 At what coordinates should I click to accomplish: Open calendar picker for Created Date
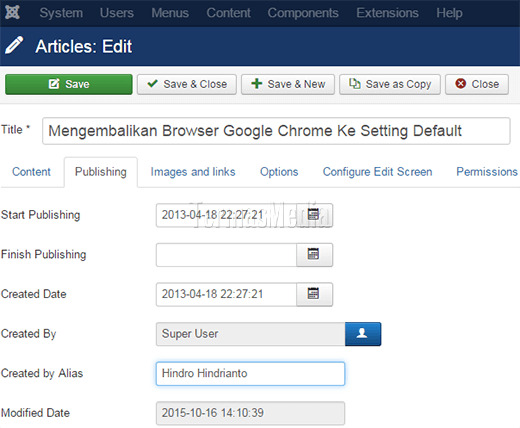[x=314, y=294]
